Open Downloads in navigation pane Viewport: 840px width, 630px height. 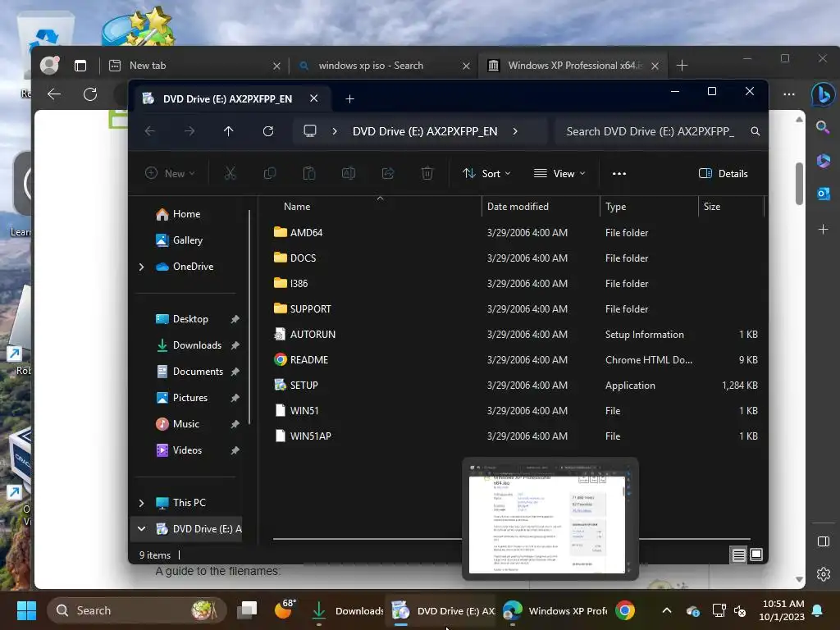click(197, 345)
